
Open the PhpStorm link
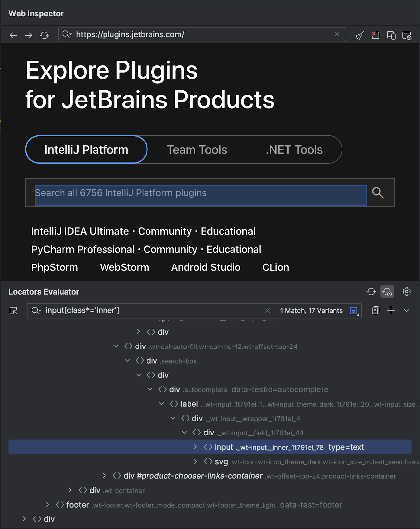pyautogui.click(x=55, y=267)
